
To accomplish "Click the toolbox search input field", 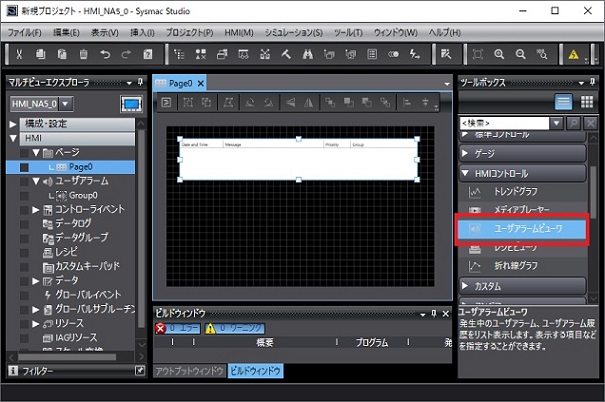I will tap(504, 123).
